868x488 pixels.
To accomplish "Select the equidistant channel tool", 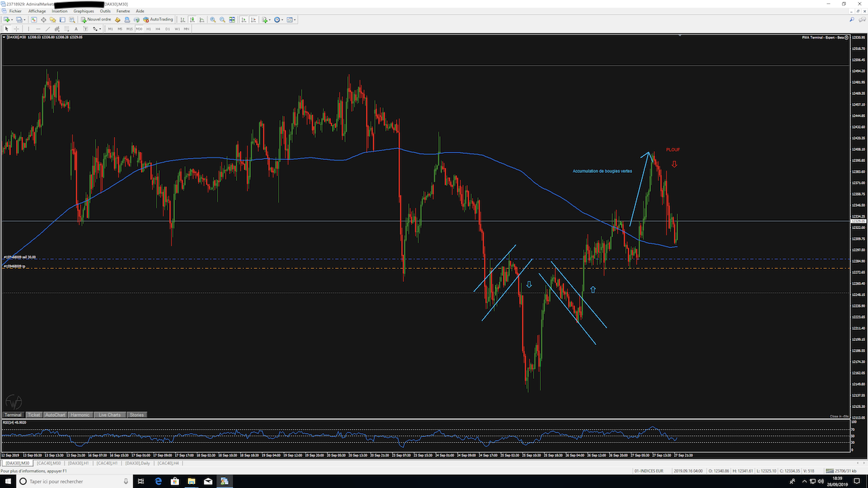I will pos(57,29).
